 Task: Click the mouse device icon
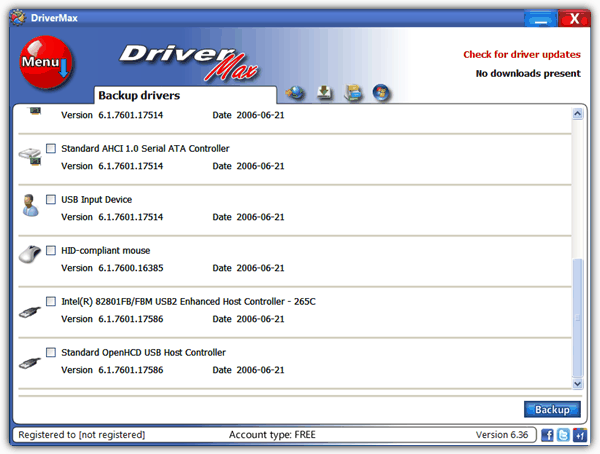click(x=30, y=254)
